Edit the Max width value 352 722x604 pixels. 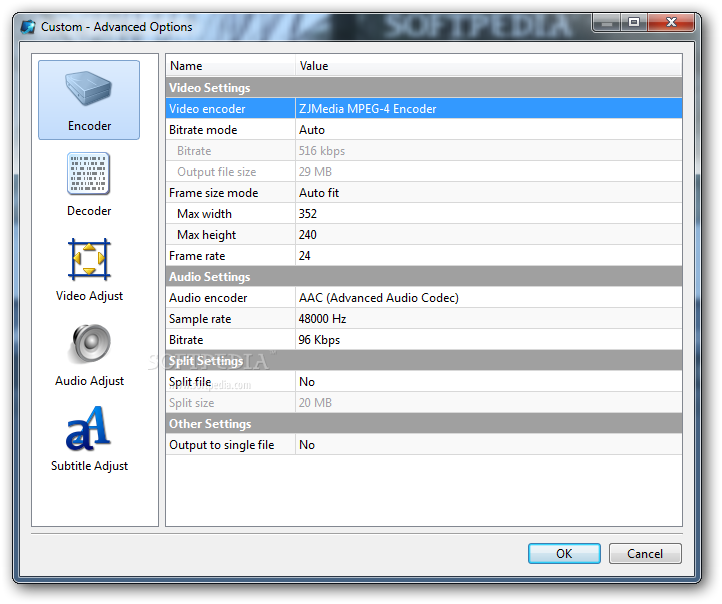(489, 214)
